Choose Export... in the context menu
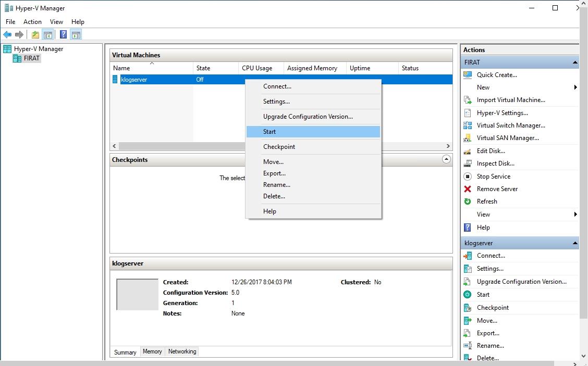Screen dimensions: 588x366 (313, 173)
